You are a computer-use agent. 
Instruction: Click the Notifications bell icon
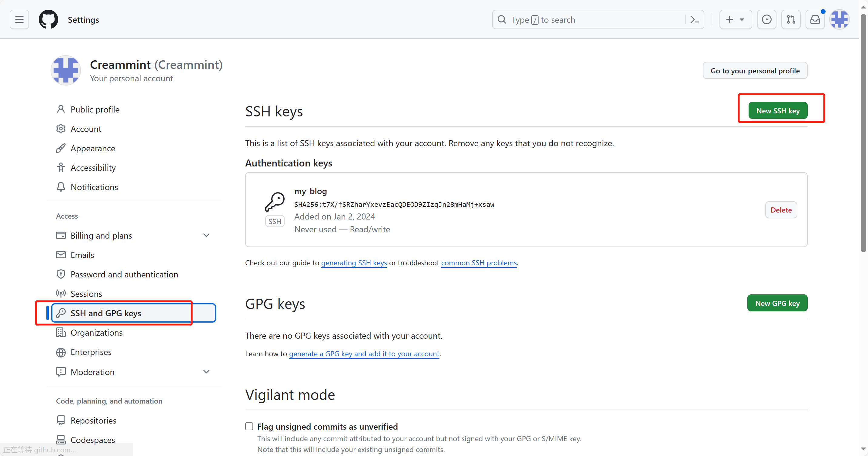[x=61, y=187]
